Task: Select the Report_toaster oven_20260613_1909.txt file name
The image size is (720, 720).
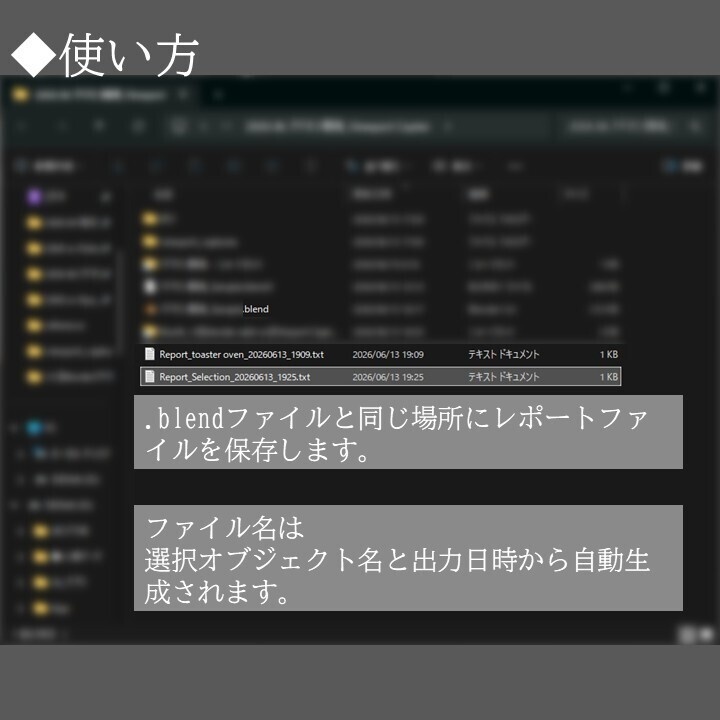Action: point(242,354)
